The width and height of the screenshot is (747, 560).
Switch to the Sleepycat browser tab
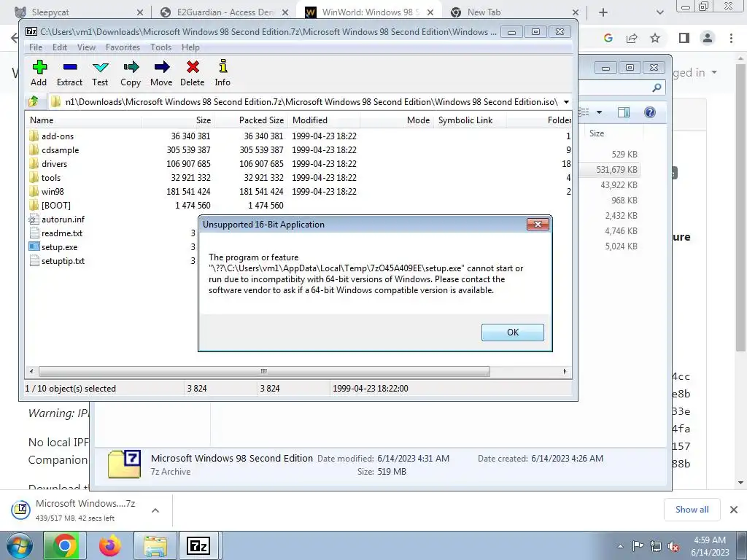(x=77, y=12)
